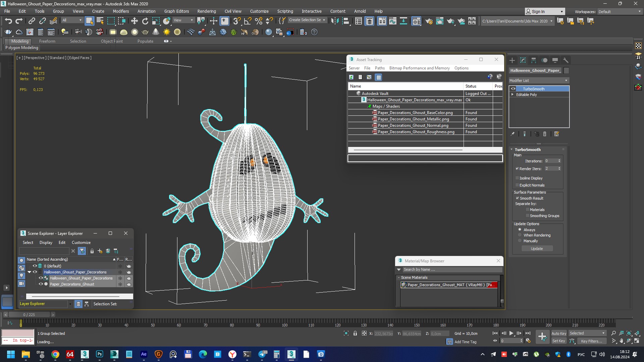Collapse the TurboSmooth rollout

coord(512,150)
